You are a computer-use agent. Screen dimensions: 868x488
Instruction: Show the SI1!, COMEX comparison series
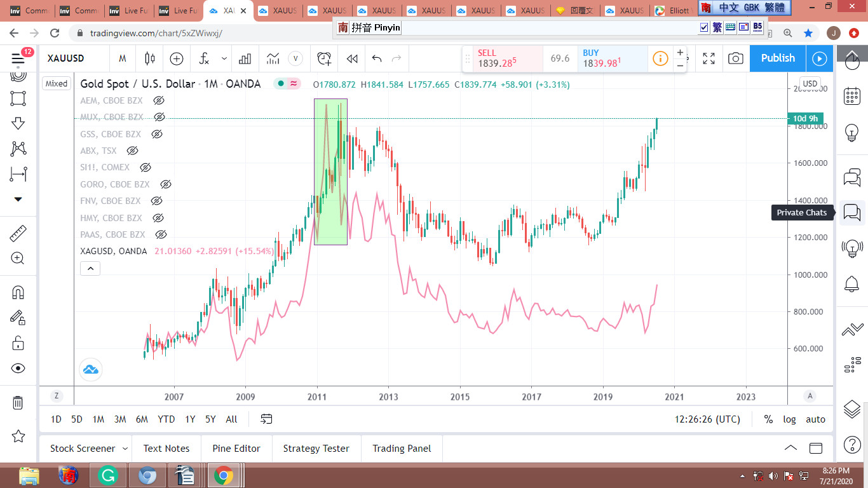[145, 168]
